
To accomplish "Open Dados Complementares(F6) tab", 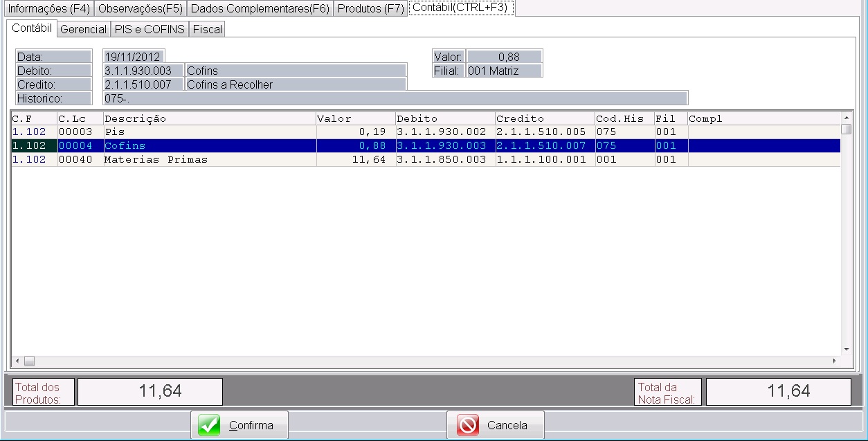I will (260, 8).
